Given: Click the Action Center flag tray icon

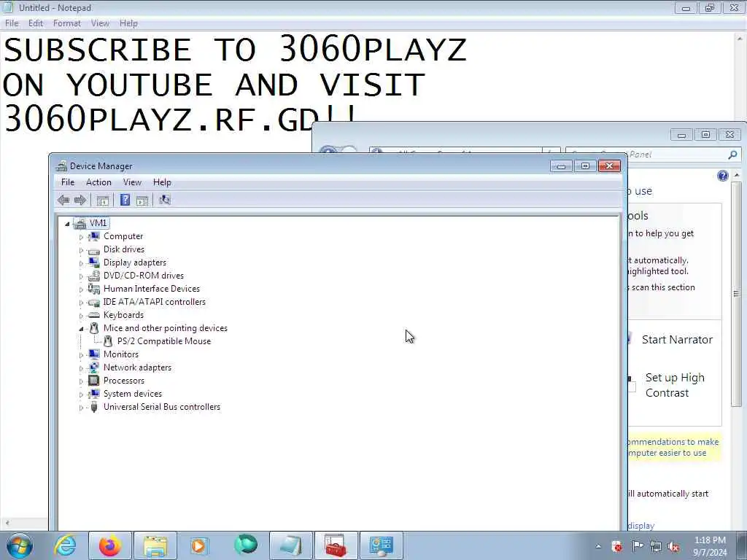Looking at the screenshot, I should pos(637,546).
